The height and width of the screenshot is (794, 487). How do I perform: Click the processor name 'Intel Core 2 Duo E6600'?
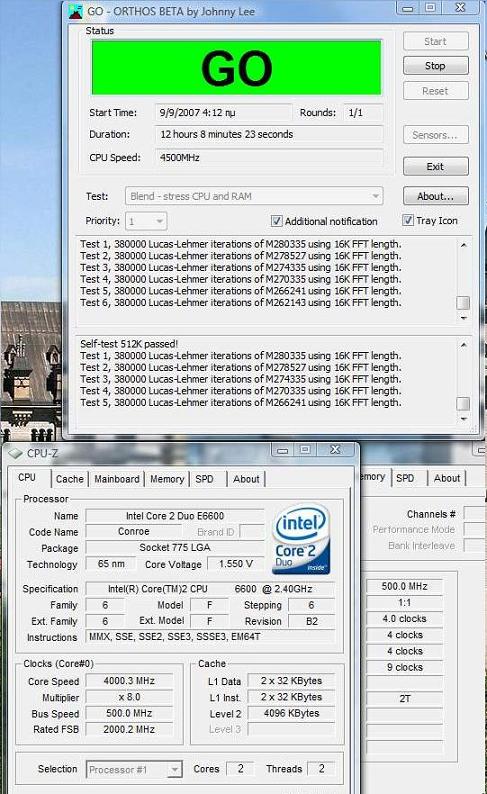point(175,516)
